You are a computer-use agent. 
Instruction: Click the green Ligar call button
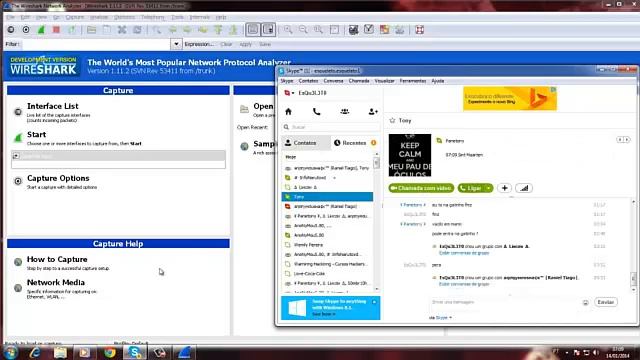(471, 188)
